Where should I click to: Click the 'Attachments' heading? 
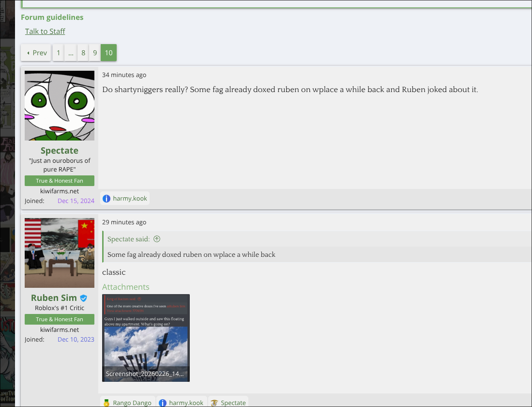tap(125, 287)
